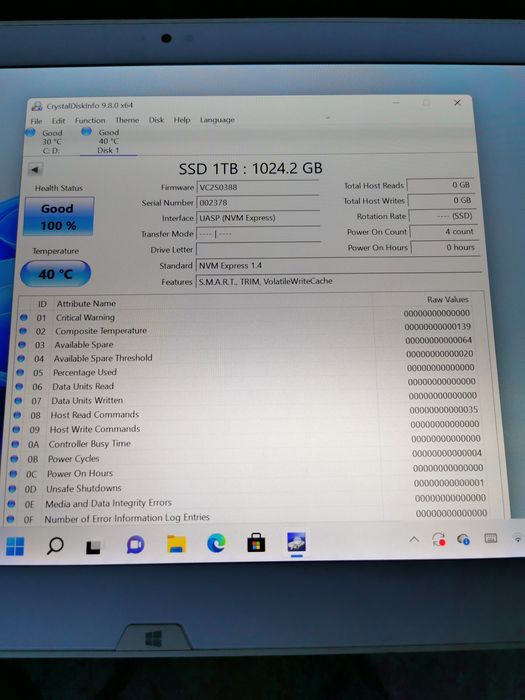
Task: Open the Function menu
Action: tap(90, 121)
